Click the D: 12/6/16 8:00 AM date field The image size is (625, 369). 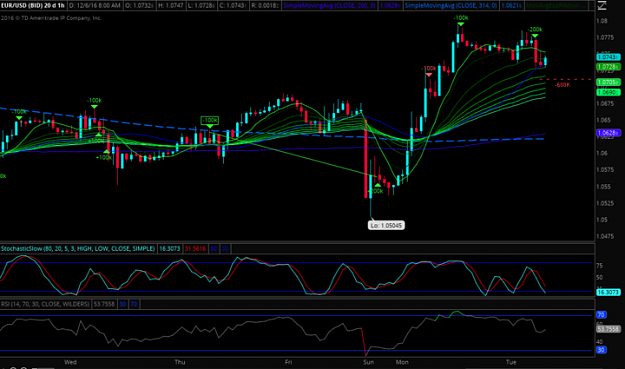(95, 6)
